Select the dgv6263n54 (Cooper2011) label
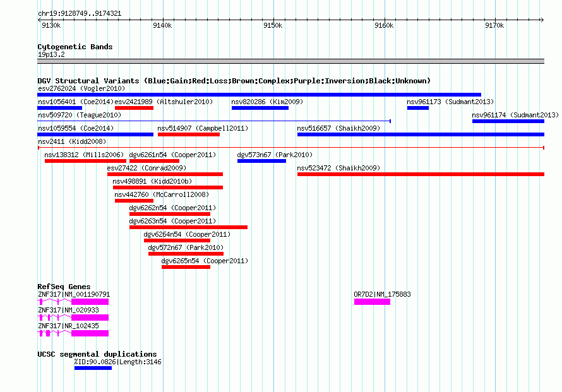This screenshot has width=562, height=392. pos(172,221)
